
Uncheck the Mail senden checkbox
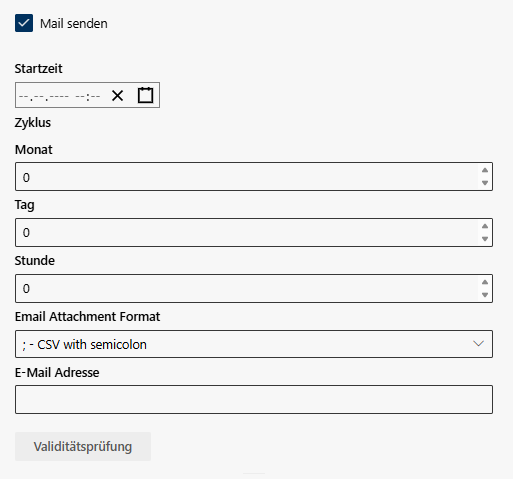(24, 23)
